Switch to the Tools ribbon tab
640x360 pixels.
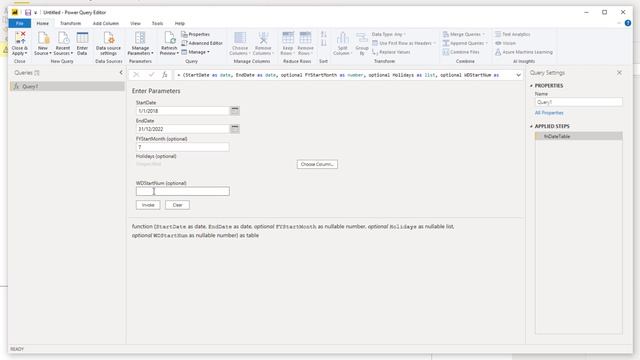[157, 23]
